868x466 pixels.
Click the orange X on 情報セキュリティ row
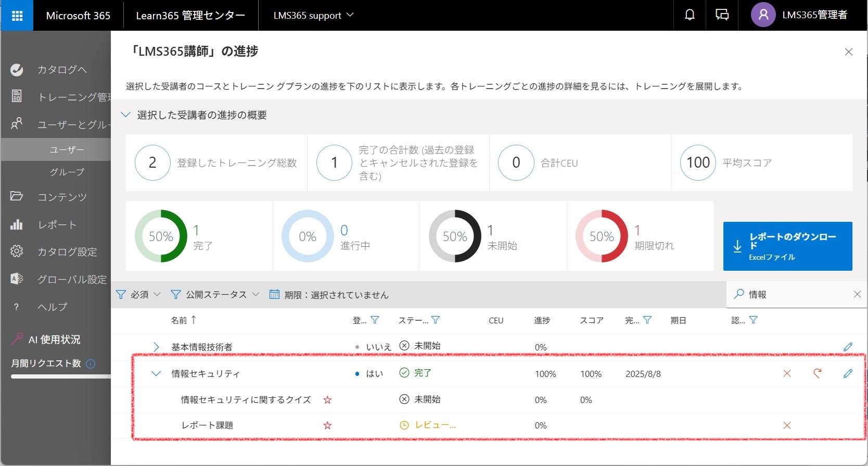(787, 373)
